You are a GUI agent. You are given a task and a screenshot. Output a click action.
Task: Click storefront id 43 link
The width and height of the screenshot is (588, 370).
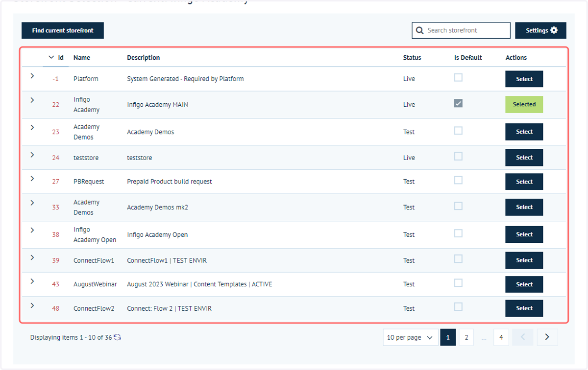click(x=55, y=284)
